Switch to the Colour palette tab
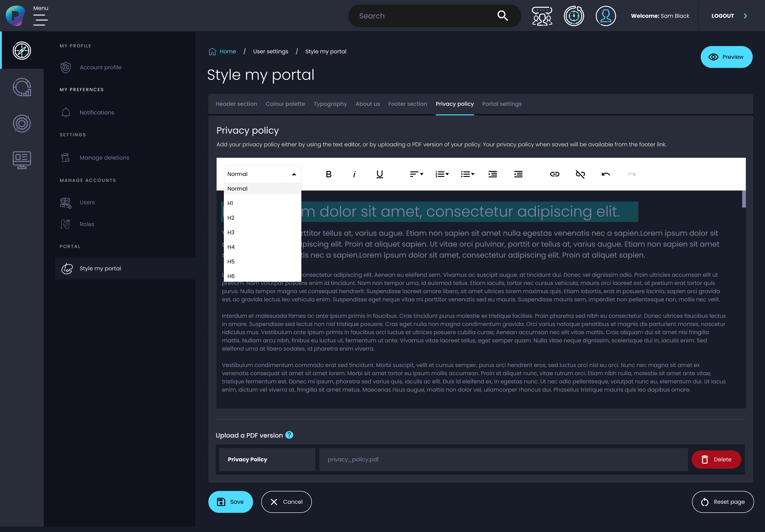765x532 pixels. [x=285, y=104]
